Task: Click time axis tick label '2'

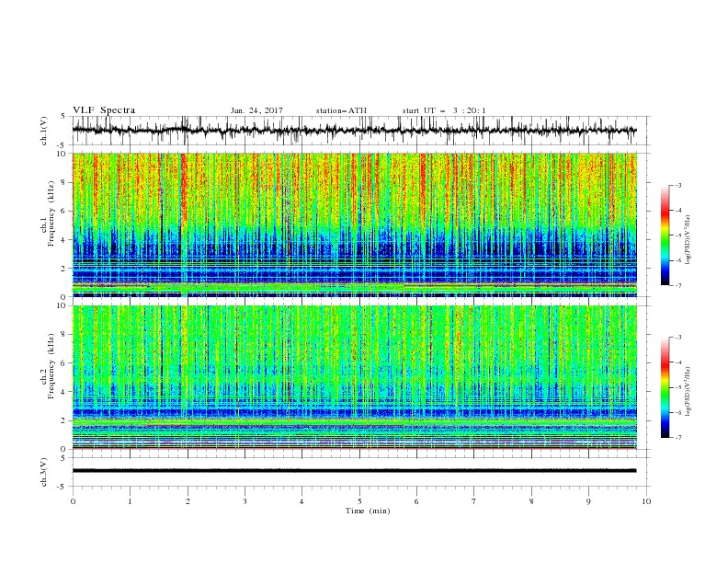Action: (188, 501)
